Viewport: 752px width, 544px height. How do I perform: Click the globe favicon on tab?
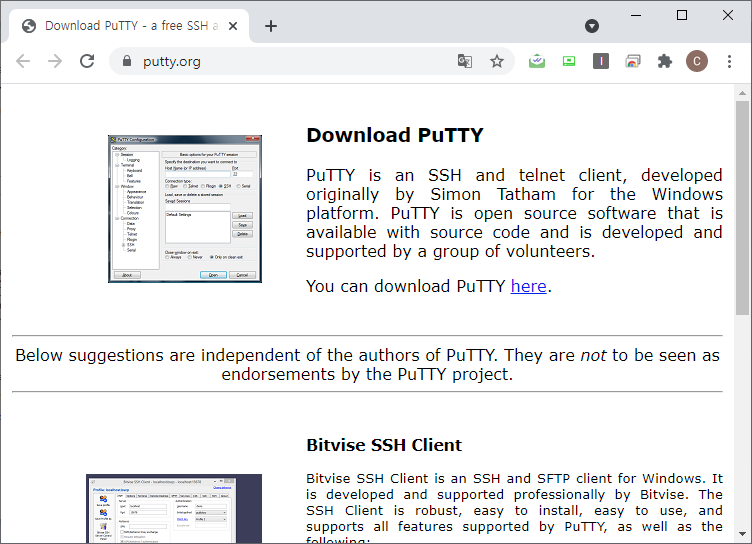point(29,26)
